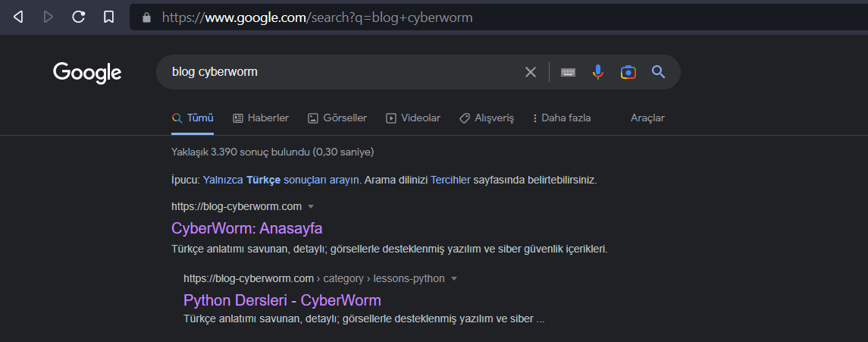Open the Videolar tab
The height and width of the screenshot is (342, 868).
(x=413, y=118)
